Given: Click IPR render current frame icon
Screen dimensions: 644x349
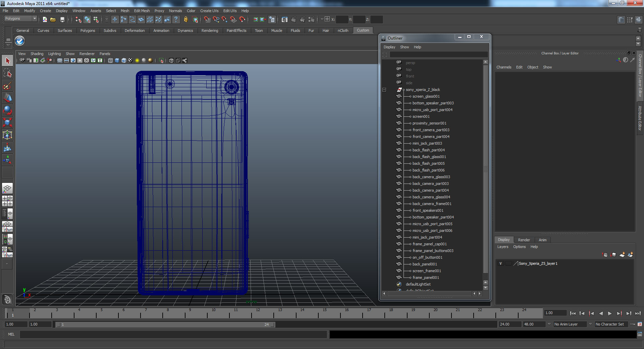Looking at the screenshot, I should point(303,19).
